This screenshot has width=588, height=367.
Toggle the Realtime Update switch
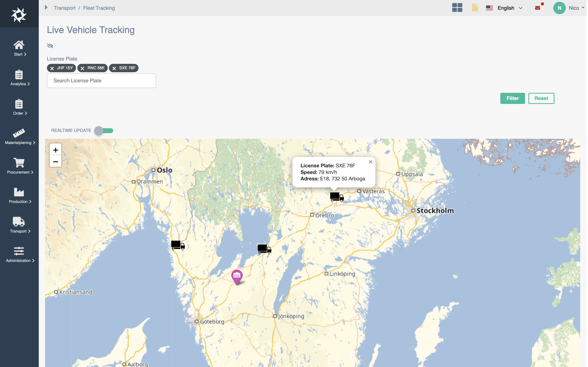pyautogui.click(x=104, y=131)
